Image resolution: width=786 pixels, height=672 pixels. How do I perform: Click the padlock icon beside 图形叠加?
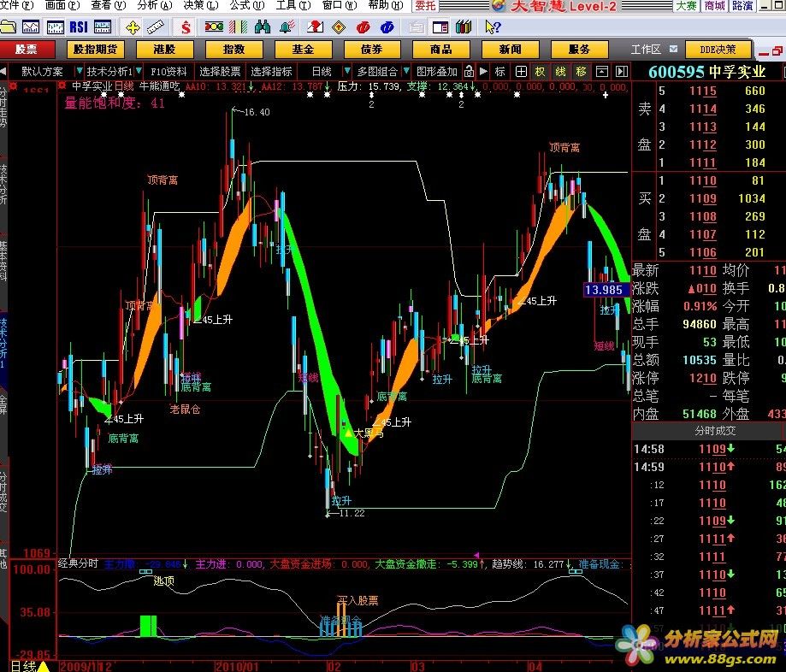point(469,71)
